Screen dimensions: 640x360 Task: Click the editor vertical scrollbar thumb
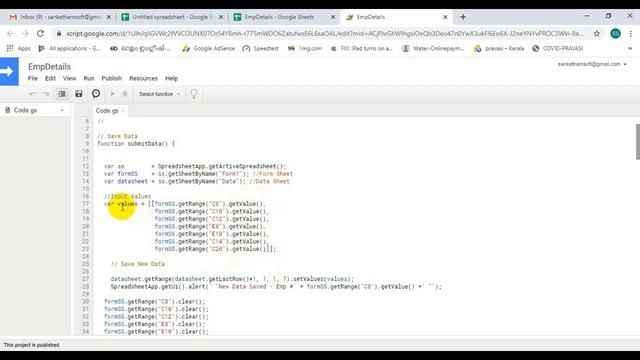638,142
